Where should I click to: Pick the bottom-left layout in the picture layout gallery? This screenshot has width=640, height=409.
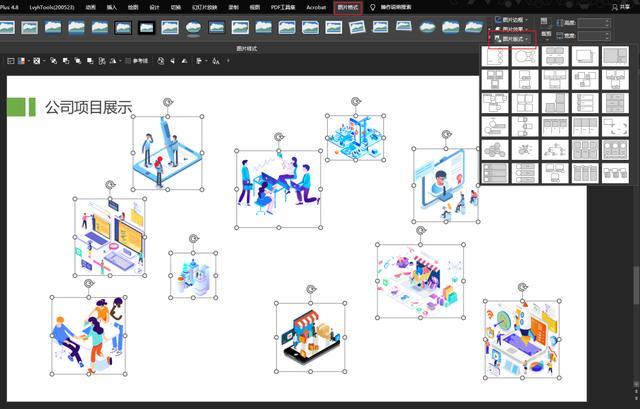coord(495,173)
